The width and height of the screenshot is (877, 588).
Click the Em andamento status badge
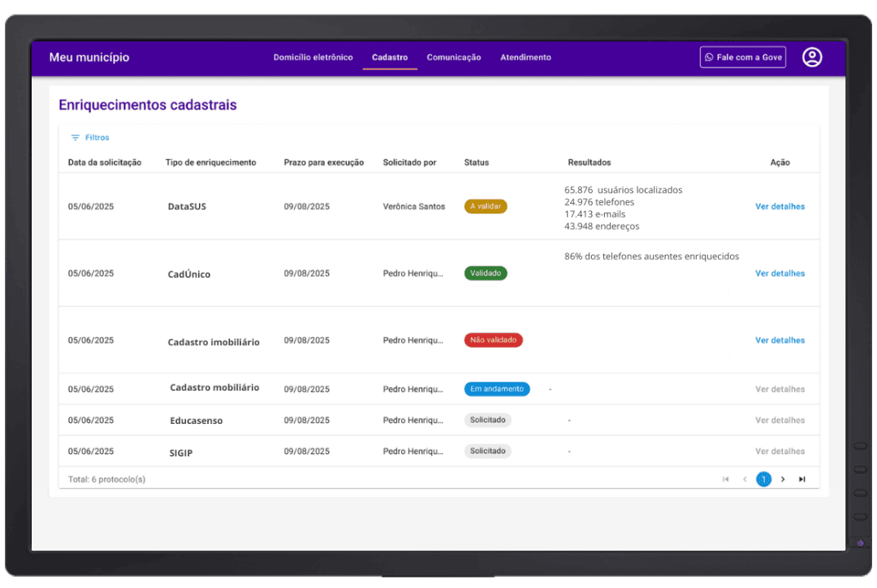coord(497,389)
